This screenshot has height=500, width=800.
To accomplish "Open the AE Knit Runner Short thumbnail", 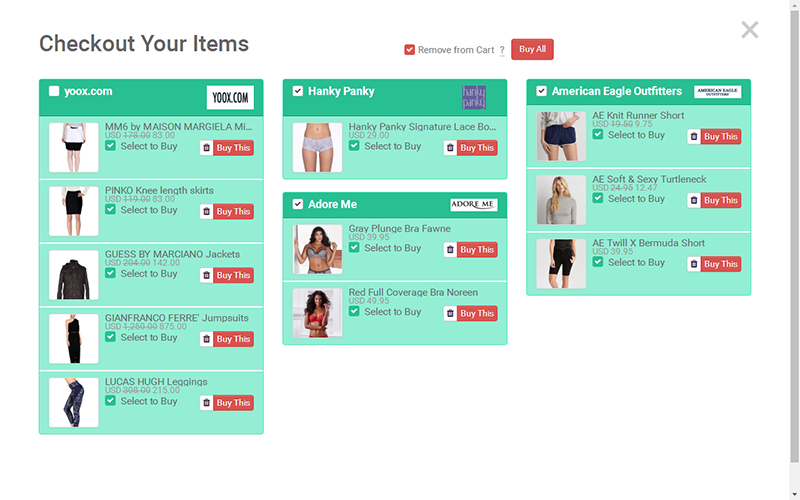I will (x=561, y=136).
